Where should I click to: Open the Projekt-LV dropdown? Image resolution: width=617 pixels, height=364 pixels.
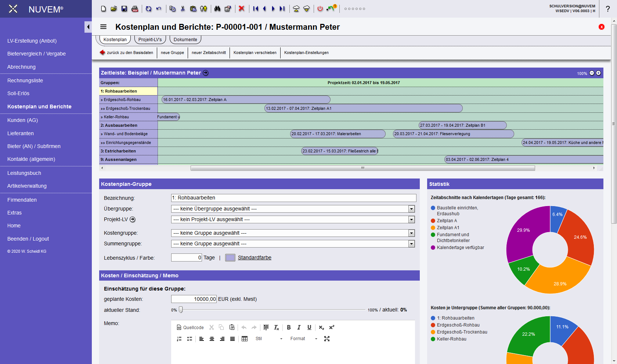click(x=293, y=219)
